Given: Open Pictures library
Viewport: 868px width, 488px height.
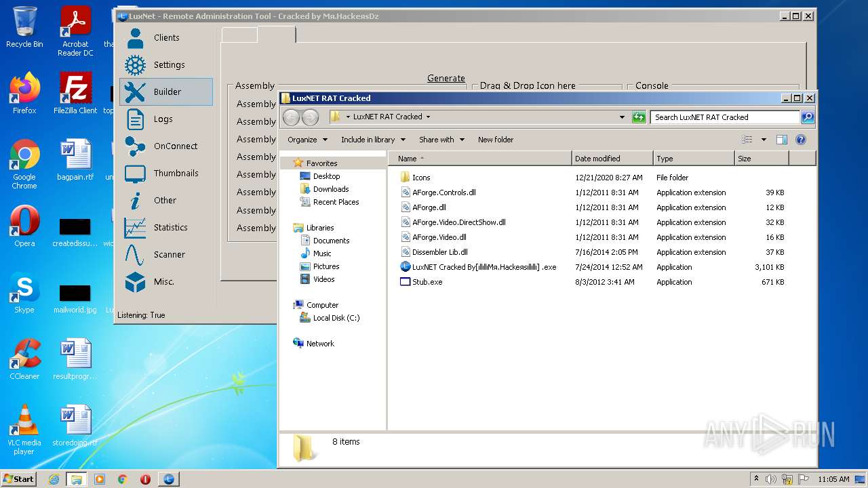Looking at the screenshot, I should pos(326,266).
